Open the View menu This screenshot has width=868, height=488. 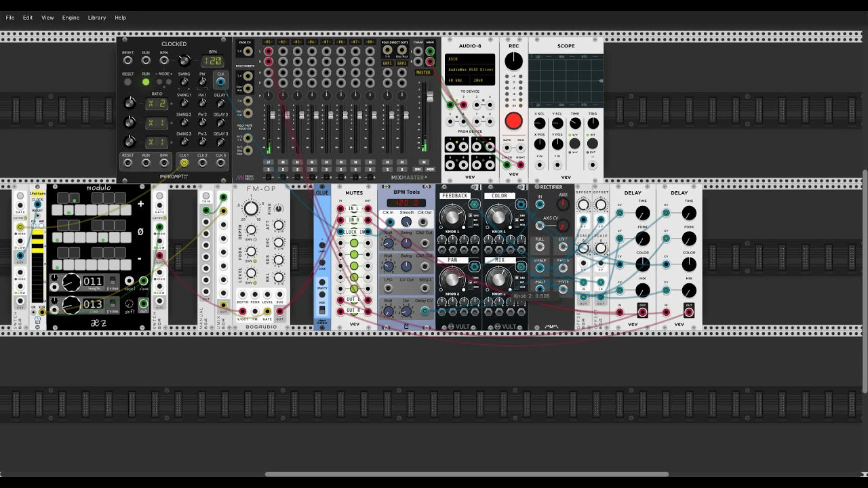pos(47,18)
